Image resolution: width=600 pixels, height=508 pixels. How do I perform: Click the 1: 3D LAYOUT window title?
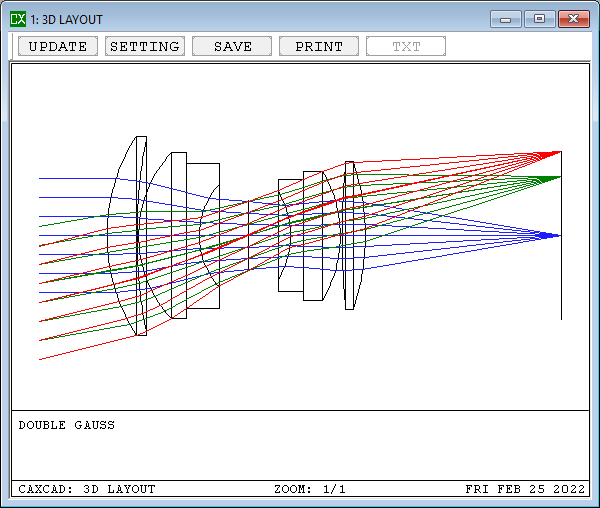tap(67, 20)
